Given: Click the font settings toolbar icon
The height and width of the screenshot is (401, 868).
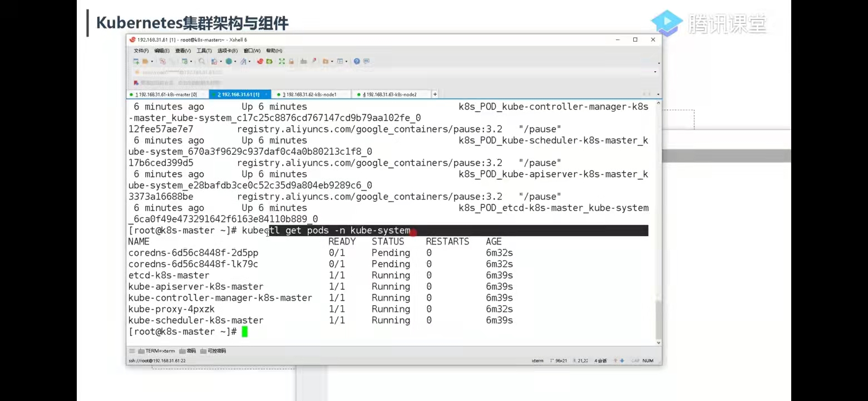Looking at the screenshot, I should tap(243, 61).
